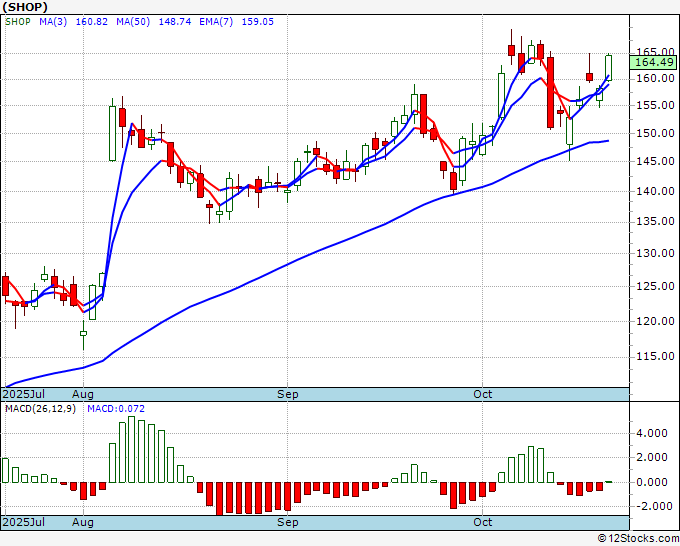Click Sep on the MACD panel axis
Screen dimensions: 680x546
(x=288, y=522)
